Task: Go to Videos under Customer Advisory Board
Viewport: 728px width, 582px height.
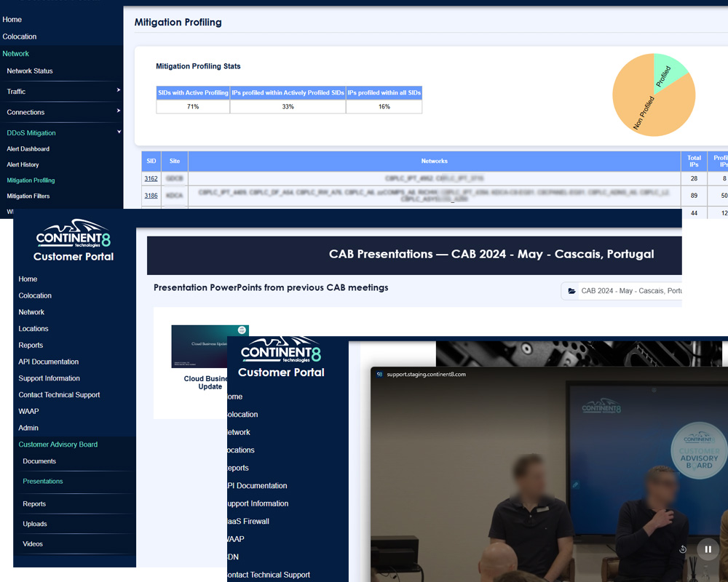Action: 33,544
